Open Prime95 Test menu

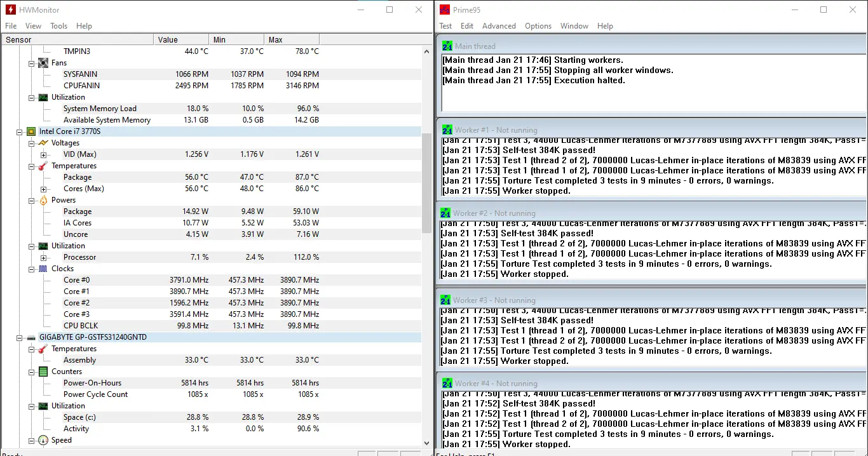pyautogui.click(x=445, y=26)
